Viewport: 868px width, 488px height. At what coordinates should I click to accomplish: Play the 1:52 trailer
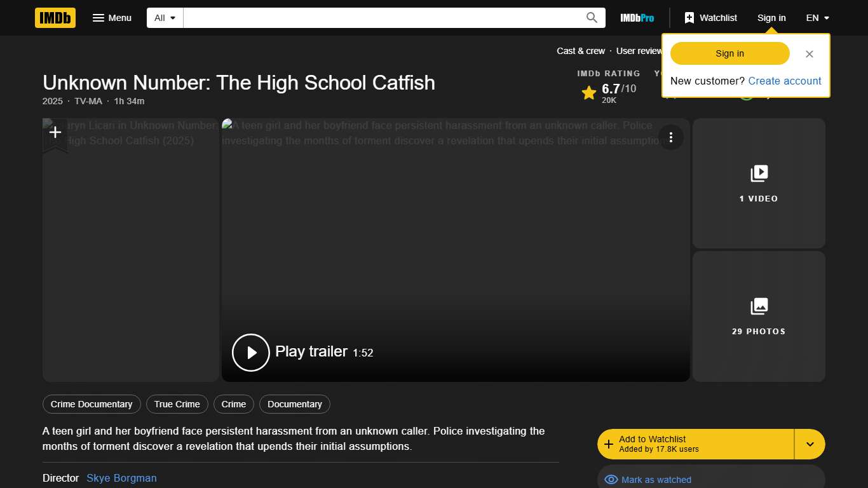tap(250, 352)
